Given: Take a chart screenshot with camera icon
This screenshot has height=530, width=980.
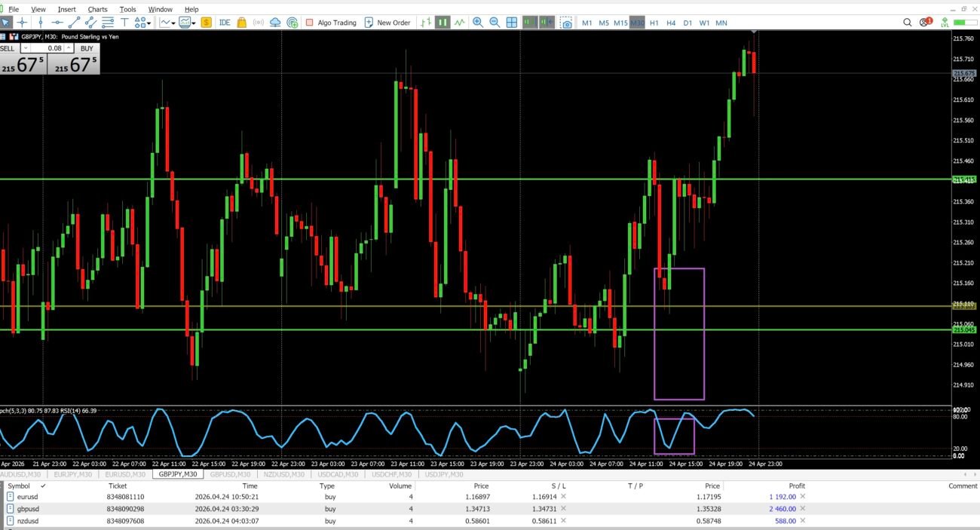Looking at the screenshot, I should click(x=566, y=23).
